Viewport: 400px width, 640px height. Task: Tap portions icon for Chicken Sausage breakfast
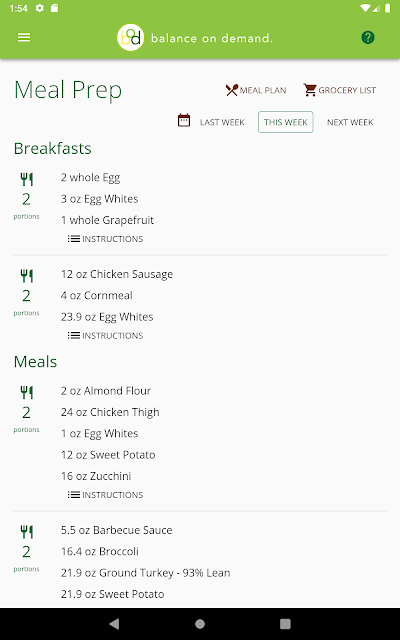(x=27, y=276)
